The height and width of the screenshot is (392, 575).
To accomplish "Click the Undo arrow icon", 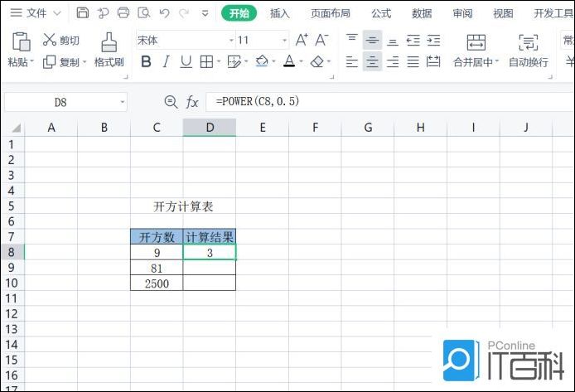I will [164, 13].
